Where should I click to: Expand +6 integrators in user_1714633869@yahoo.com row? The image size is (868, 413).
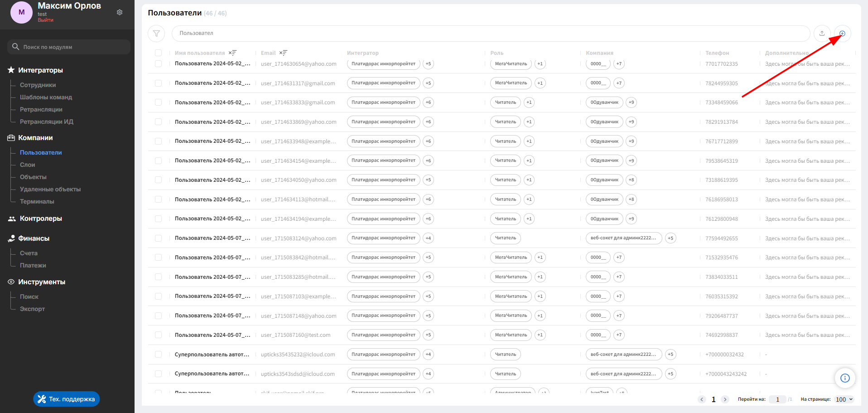pyautogui.click(x=428, y=122)
